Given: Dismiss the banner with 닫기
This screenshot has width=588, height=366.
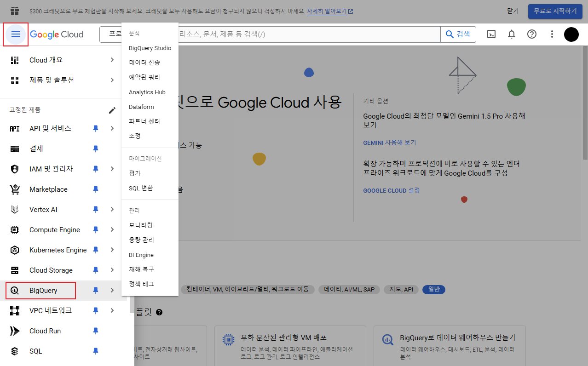Looking at the screenshot, I should 513,11.
